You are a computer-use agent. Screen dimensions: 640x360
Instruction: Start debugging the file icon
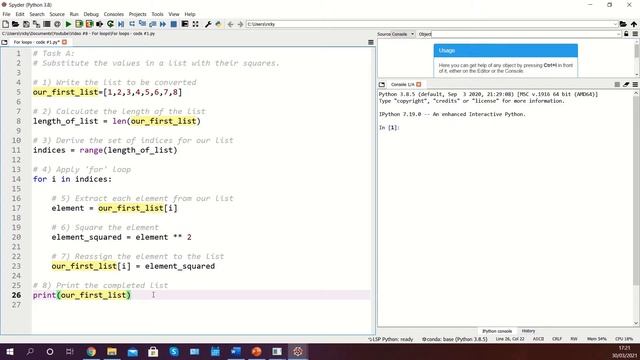[121, 24]
